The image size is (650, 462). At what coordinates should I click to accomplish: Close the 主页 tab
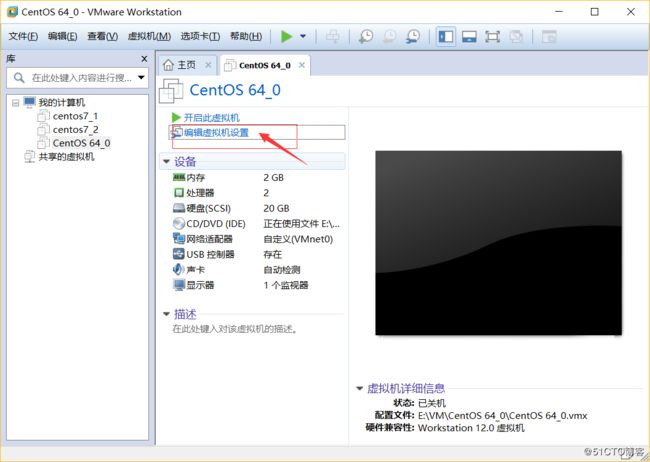[x=208, y=65]
